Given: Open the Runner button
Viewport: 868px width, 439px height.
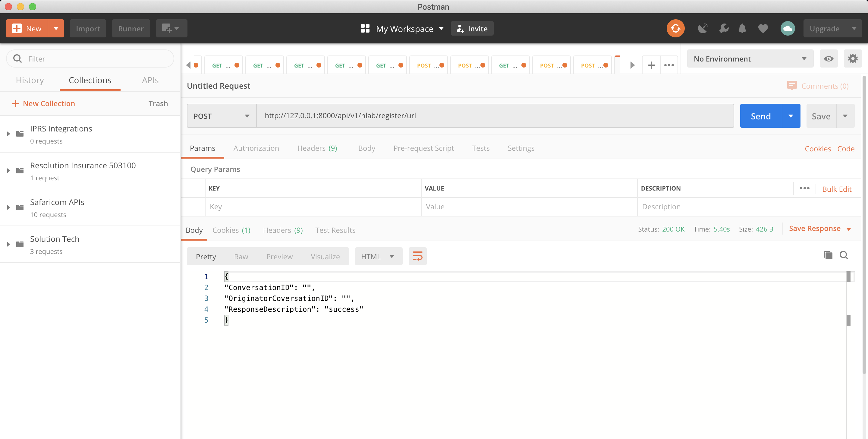Looking at the screenshot, I should coord(131,28).
